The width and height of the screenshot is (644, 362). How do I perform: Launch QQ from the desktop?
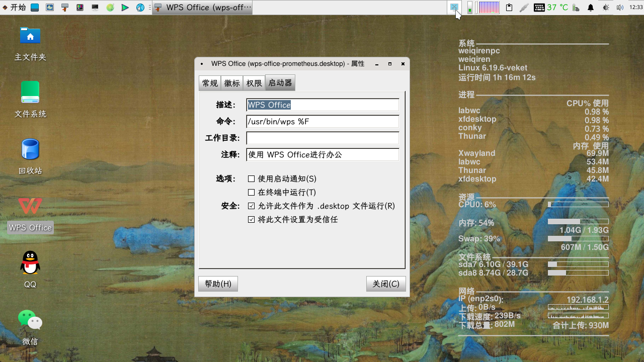click(x=30, y=263)
